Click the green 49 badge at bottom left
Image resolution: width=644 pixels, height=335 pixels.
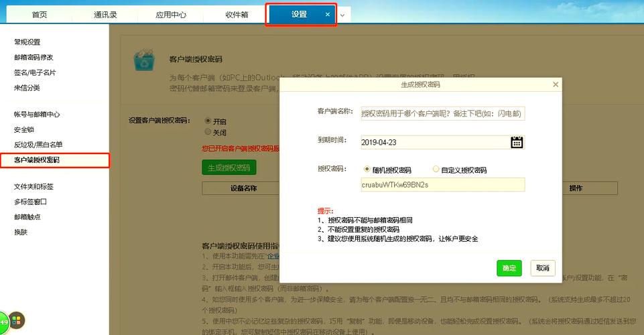(4, 322)
